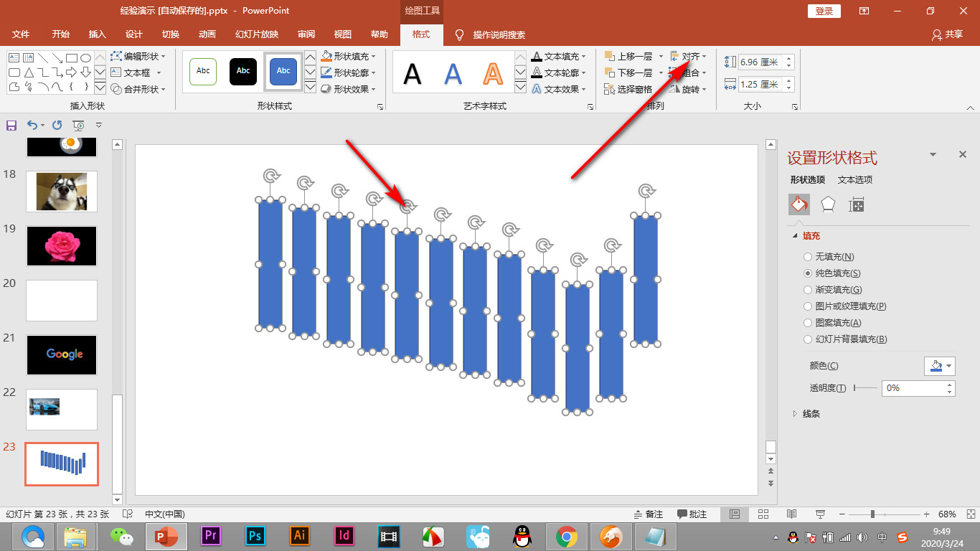Click the Redo icon in quick access toolbar
This screenshot has height=551, width=980.
point(57,125)
